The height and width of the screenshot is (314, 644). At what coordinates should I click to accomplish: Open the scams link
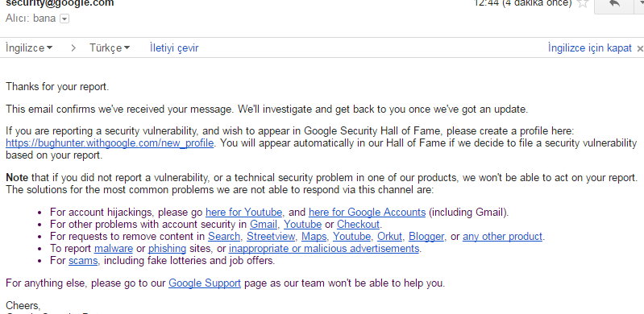pyautogui.click(x=83, y=261)
